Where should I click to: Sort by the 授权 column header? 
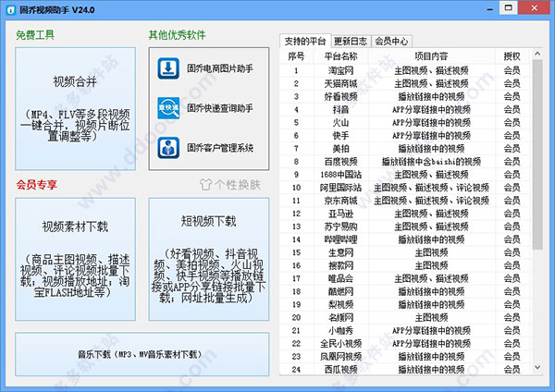click(512, 56)
